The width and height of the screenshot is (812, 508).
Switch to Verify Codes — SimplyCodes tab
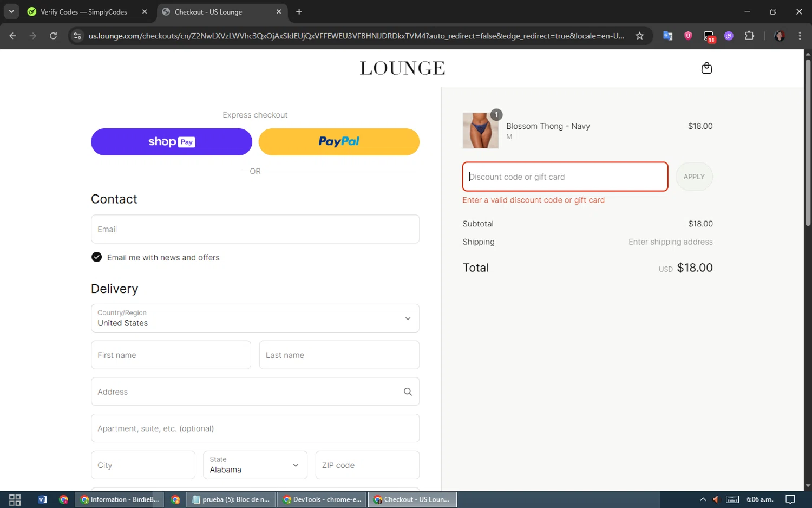point(84,12)
